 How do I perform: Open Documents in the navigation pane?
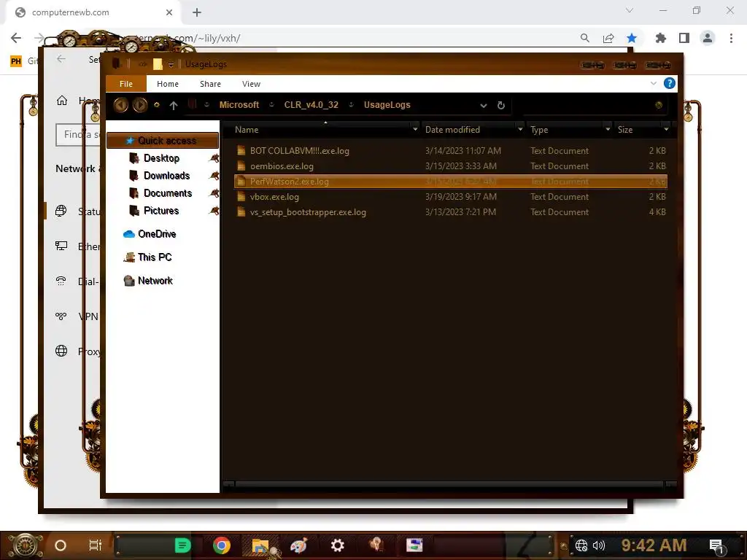(x=168, y=193)
